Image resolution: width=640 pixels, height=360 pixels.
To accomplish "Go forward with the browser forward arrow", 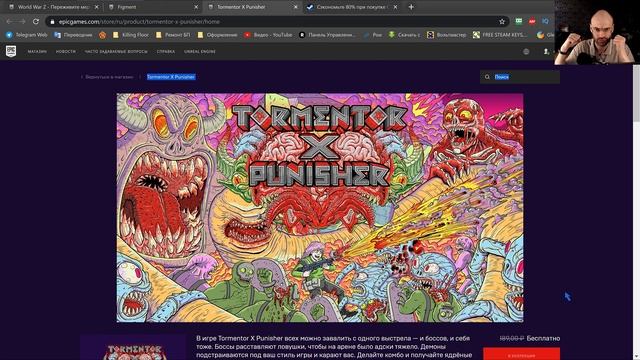I will pos(22,22).
